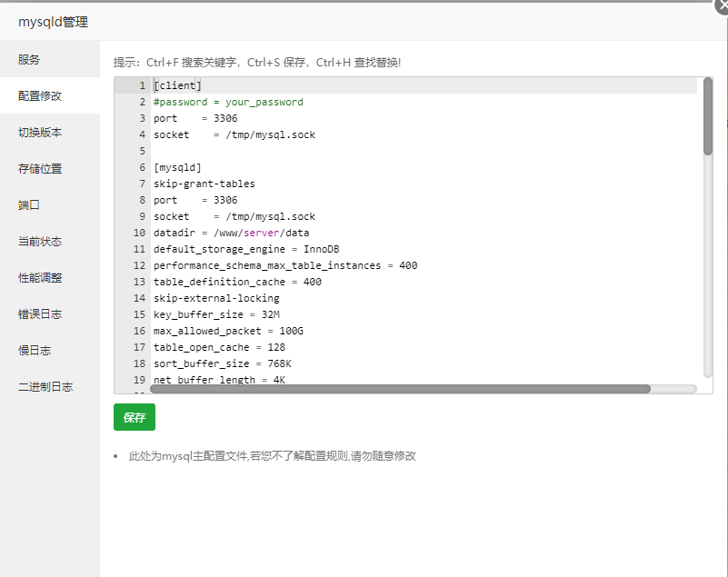
Task: Click the #password = your_password comment line
Action: [228, 102]
